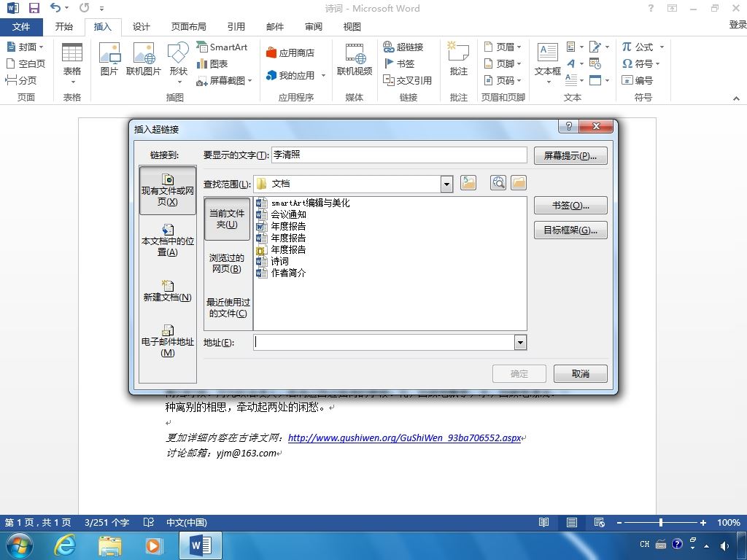
Task: Expand the Look in (查找范围) folder dropdown
Action: [446, 184]
